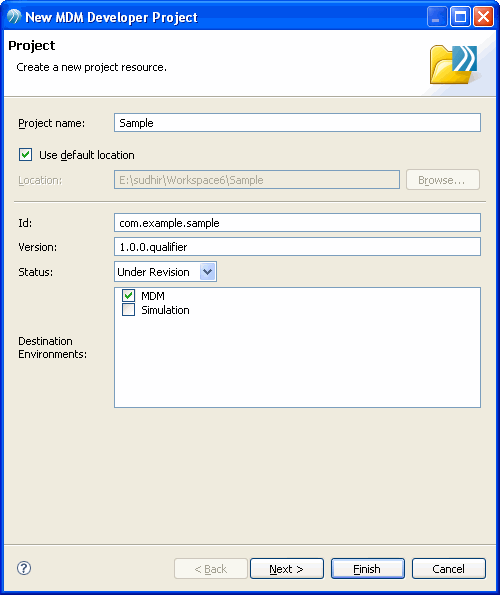Uncheck Use default location
500x595 pixels.
25,155
